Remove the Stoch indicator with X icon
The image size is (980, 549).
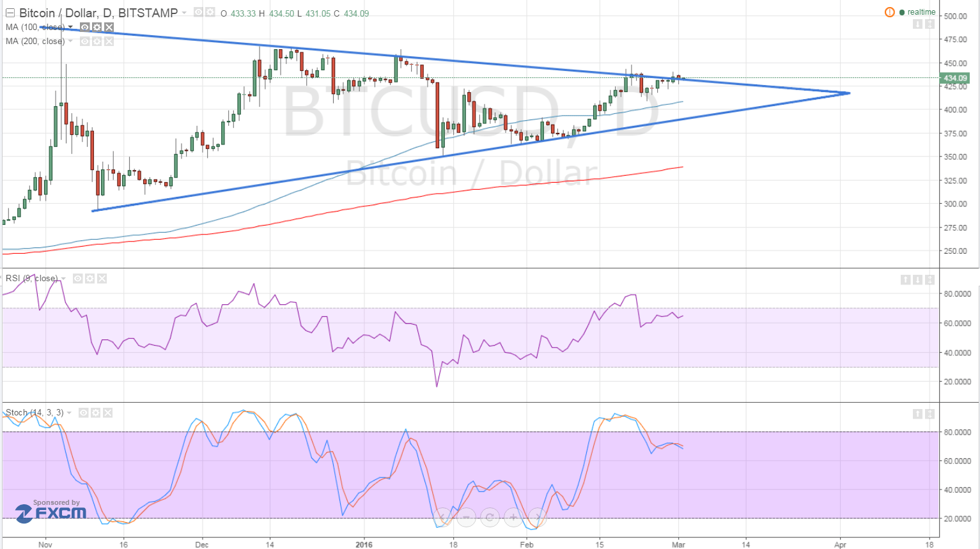click(107, 413)
